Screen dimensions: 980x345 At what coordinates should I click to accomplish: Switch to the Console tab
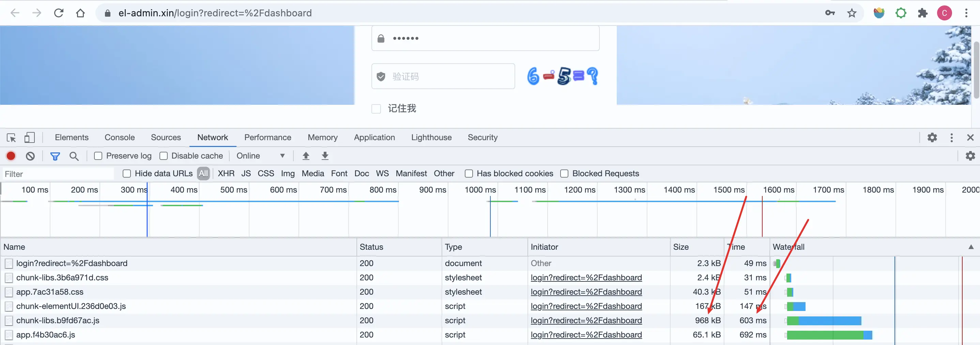tap(120, 137)
